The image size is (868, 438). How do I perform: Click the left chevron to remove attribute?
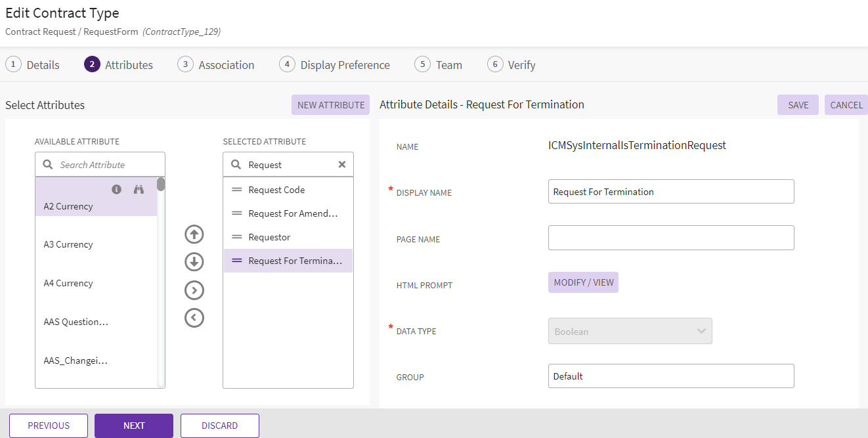pyautogui.click(x=194, y=318)
